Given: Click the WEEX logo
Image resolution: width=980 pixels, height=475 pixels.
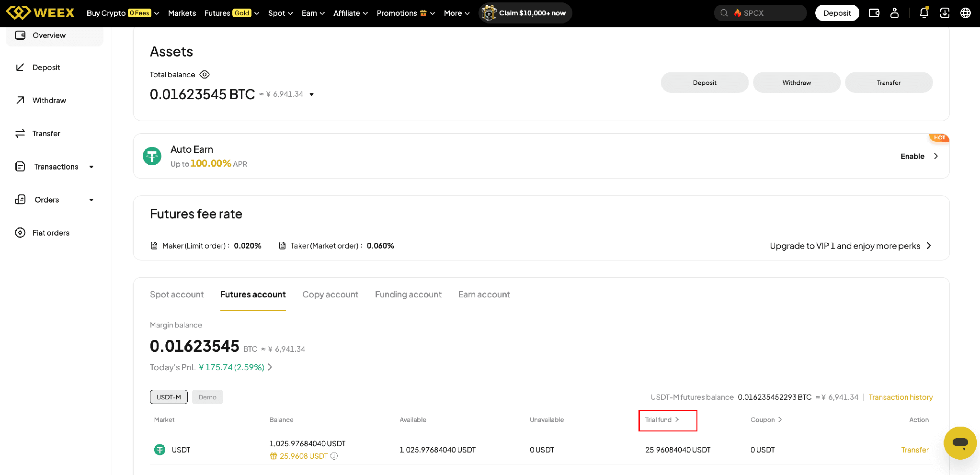Looking at the screenshot, I should 40,13.
